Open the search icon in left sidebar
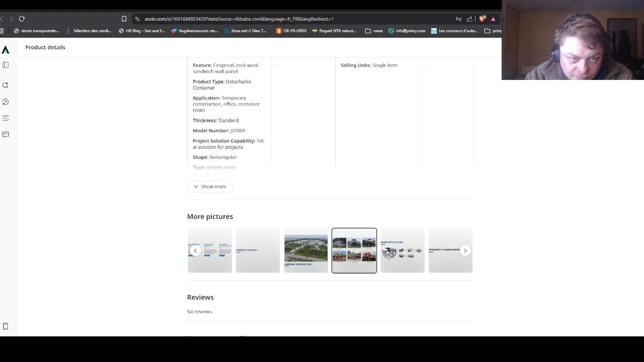This screenshot has width=644, height=362. click(6, 85)
